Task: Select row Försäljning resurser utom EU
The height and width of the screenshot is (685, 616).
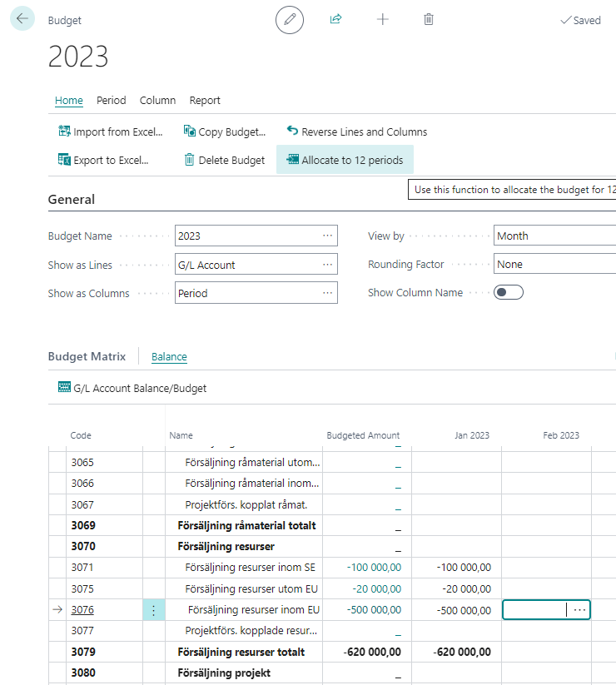Action: tap(251, 589)
